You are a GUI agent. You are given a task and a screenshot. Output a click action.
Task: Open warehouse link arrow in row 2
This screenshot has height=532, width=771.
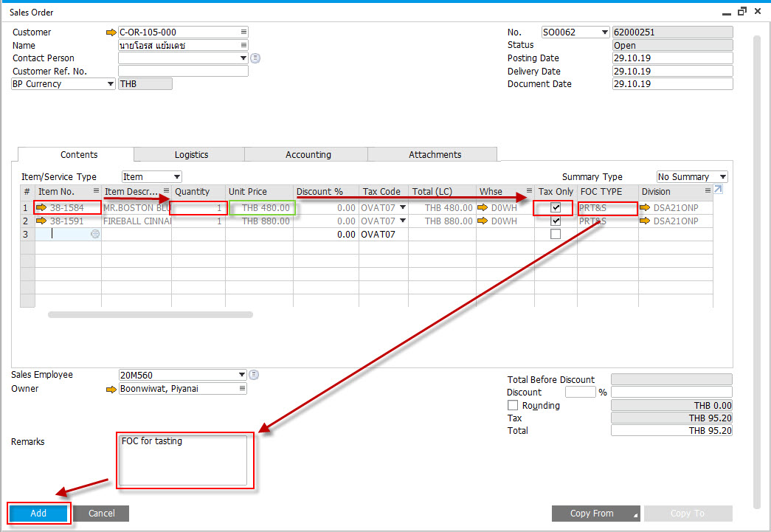[483, 221]
